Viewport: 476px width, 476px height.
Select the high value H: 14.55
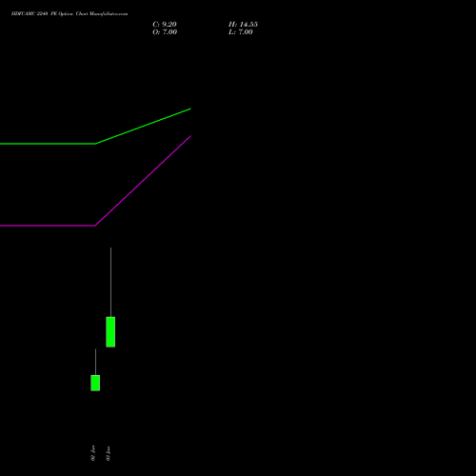(x=243, y=25)
